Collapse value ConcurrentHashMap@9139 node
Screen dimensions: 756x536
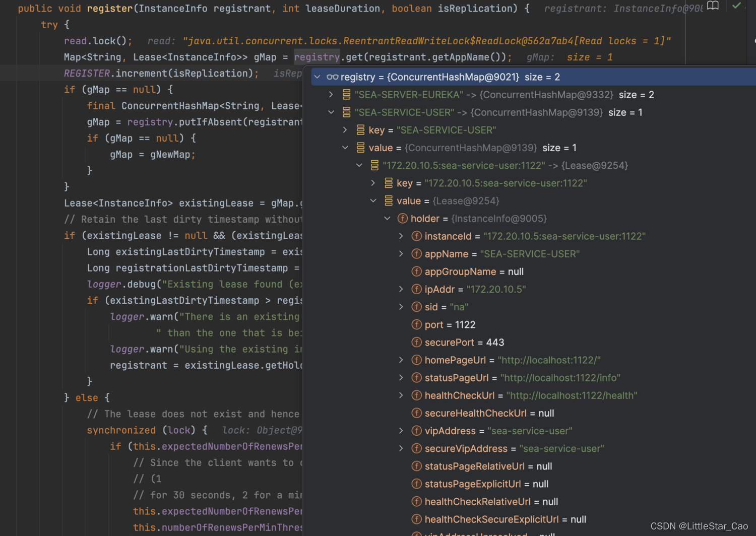pyautogui.click(x=345, y=148)
